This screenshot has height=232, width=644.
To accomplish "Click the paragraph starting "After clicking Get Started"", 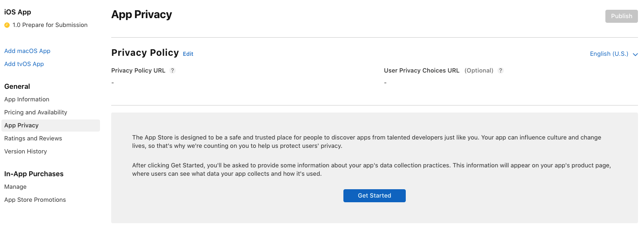I will pos(371,170).
